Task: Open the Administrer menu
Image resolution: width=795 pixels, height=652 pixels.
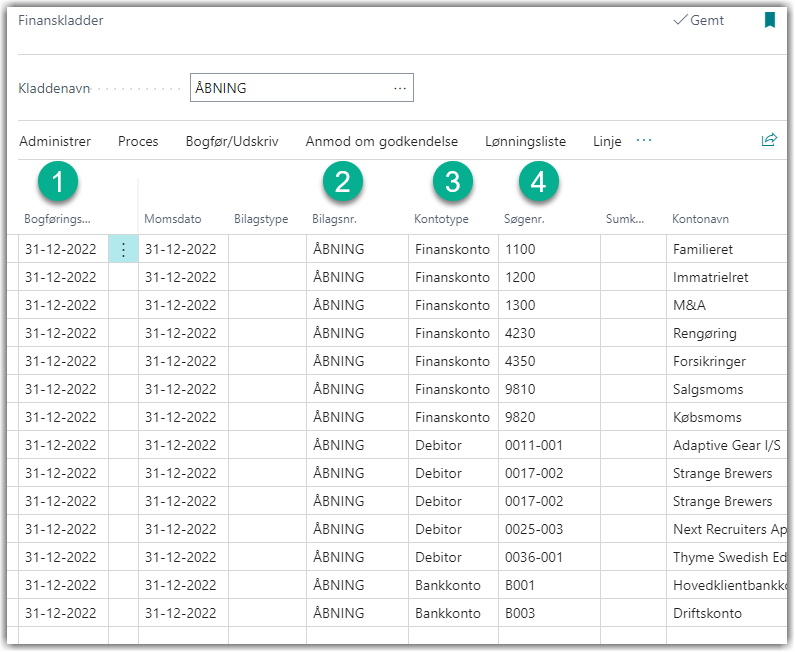Action: [x=55, y=141]
